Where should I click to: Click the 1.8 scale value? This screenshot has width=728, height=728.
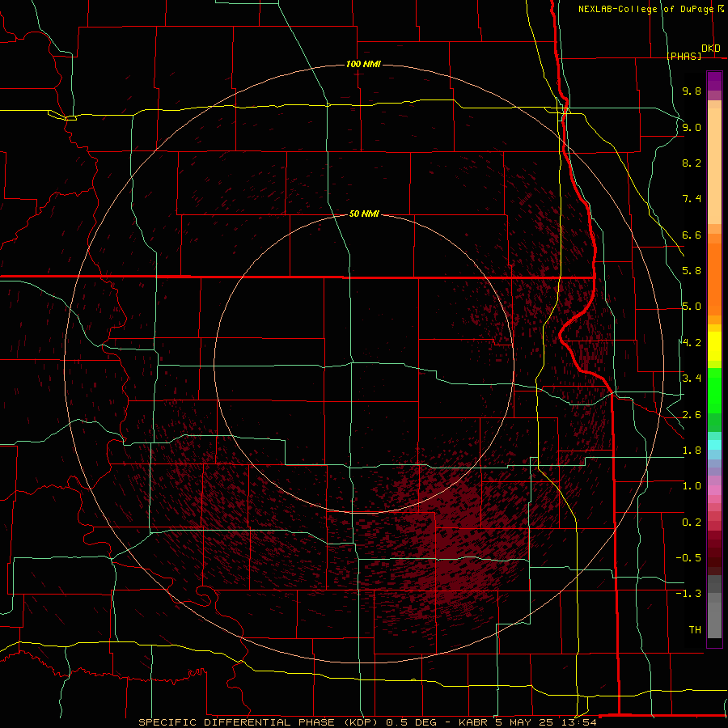click(x=692, y=451)
